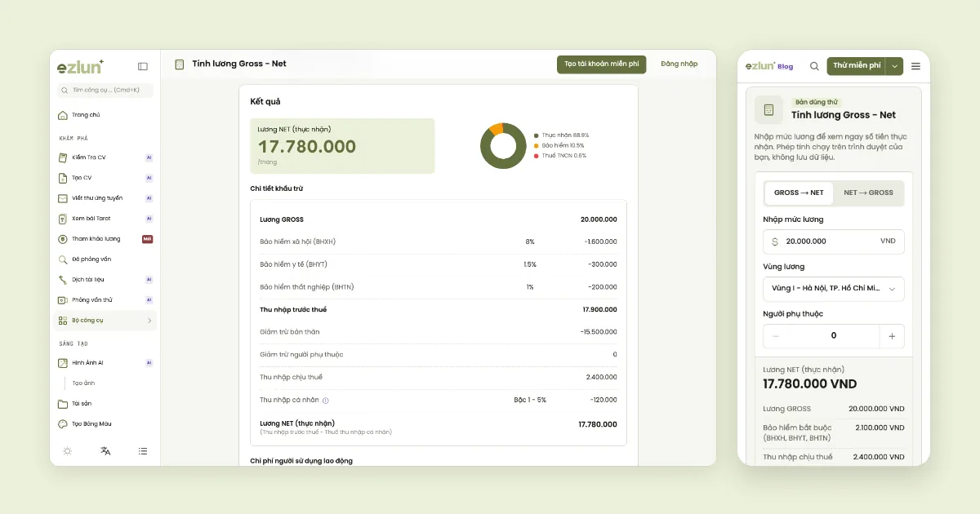Open the dropdown arrow beside Thử miễn phí

pos(895,66)
